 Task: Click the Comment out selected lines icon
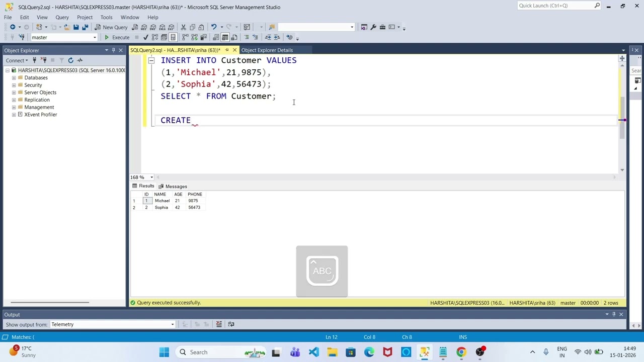(247, 37)
